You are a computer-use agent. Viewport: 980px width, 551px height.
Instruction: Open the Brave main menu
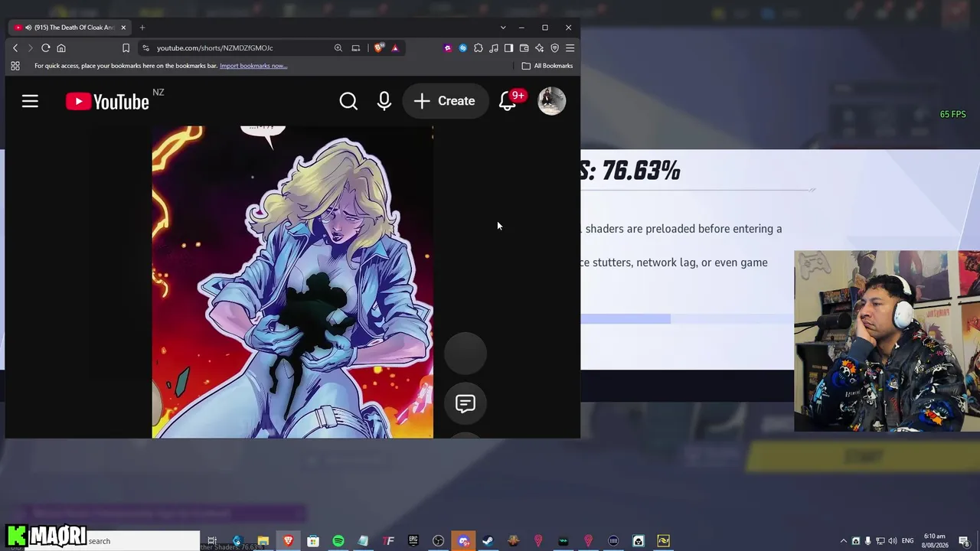[x=570, y=48]
